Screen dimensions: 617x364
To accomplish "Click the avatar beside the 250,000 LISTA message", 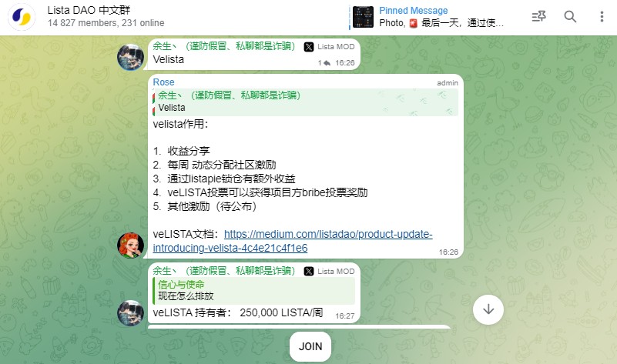I will (x=131, y=313).
